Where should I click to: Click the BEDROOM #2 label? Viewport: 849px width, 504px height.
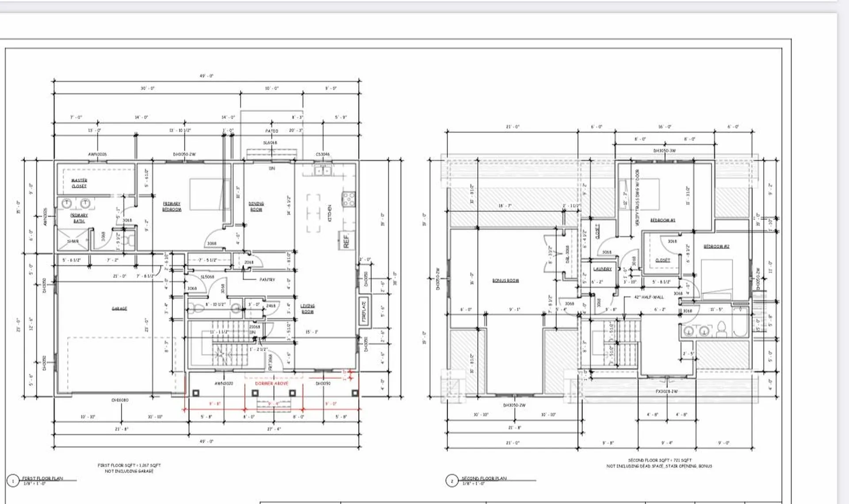click(716, 247)
